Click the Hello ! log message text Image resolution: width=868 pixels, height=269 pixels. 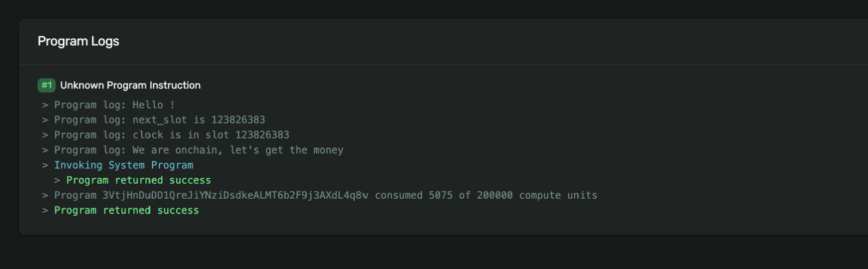click(153, 105)
